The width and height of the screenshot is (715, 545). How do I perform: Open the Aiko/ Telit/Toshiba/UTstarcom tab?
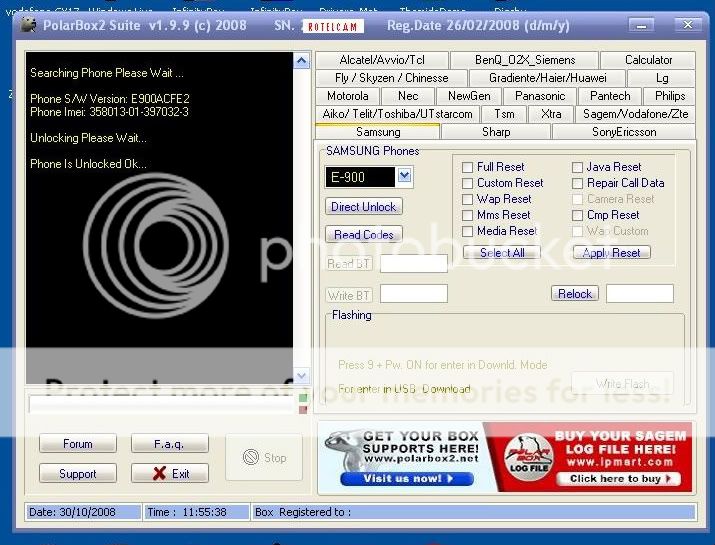[x=397, y=114]
